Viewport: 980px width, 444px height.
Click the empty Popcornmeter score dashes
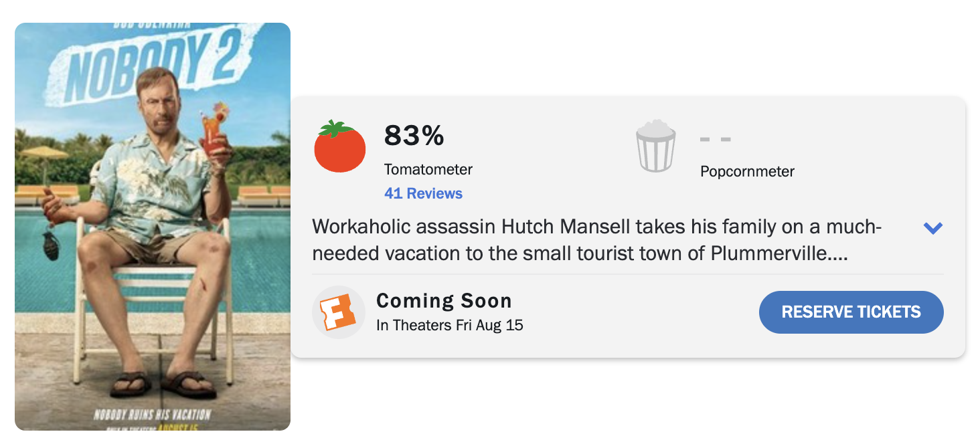715,140
